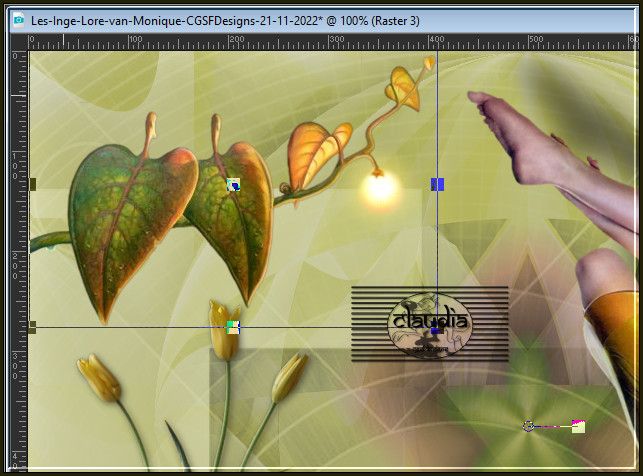Click the square rotation handle with magenta top

pyautogui.click(x=579, y=426)
